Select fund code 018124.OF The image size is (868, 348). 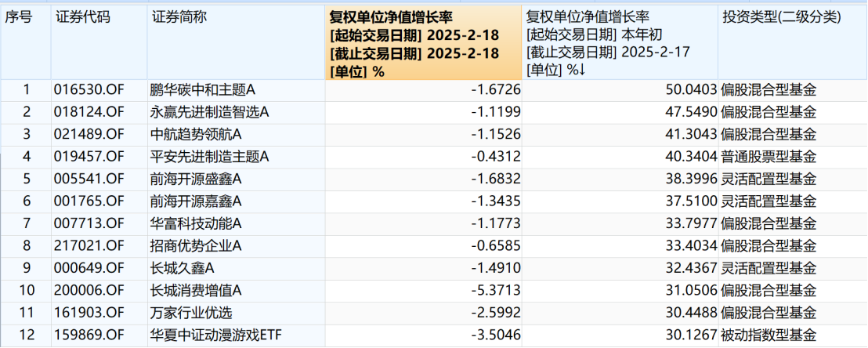pos(89,113)
